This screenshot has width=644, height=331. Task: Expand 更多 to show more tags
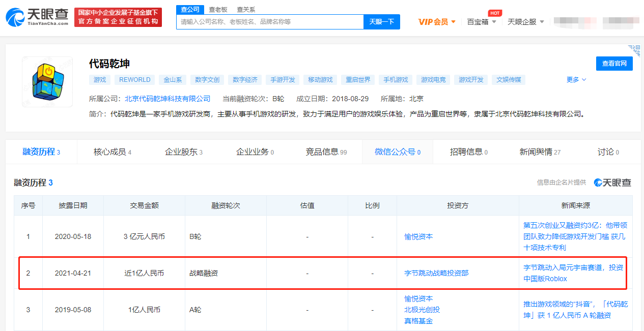[x=576, y=80]
